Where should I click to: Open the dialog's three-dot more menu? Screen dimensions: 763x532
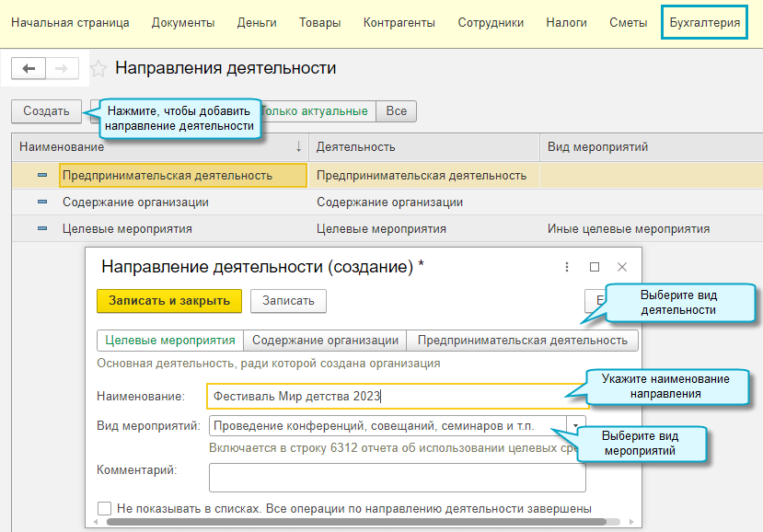pyautogui.click(x=567, y=267)
